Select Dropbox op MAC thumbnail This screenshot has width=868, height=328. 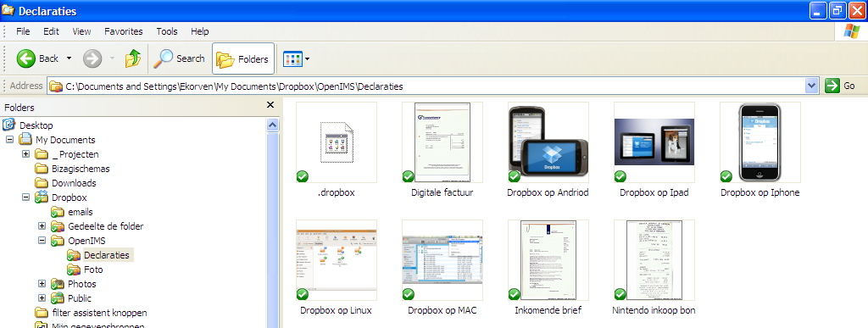pos(442,260)
